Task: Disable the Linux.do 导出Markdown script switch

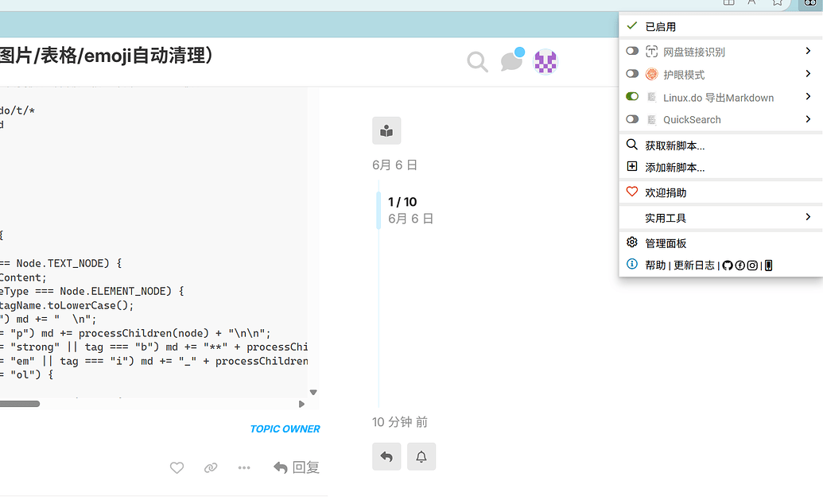Action: pyautogui.click(x=632, y=97)
